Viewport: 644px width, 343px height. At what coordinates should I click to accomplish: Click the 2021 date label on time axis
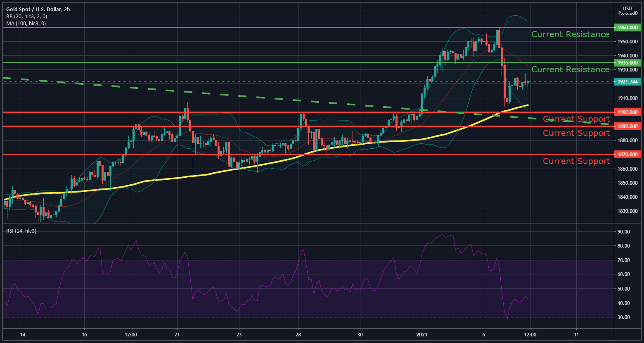422,334
